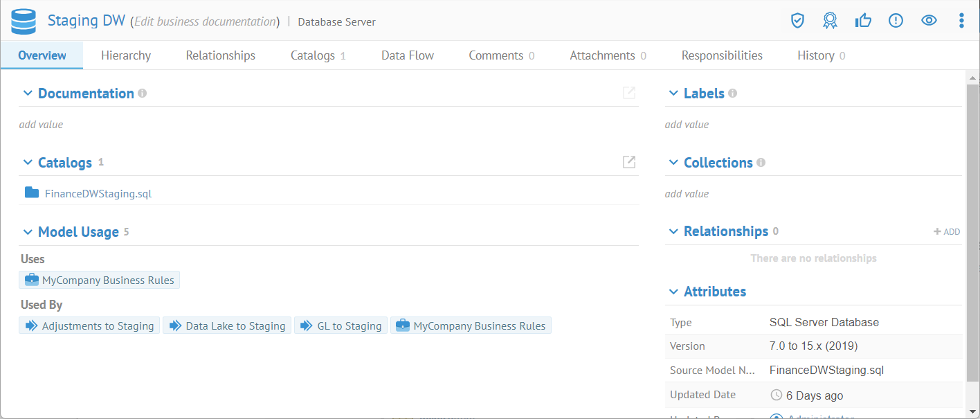Click ADD in the Relationships section
The width and height of the screenshot is (980, 419).
[x=946, y=232]
